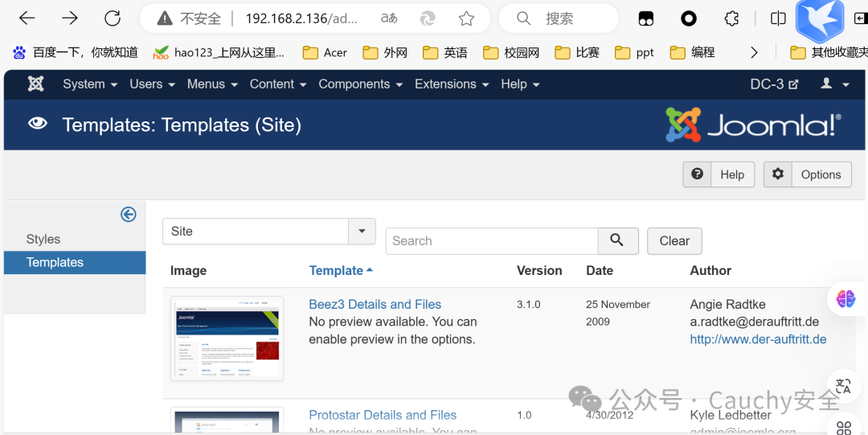The width and height of the screenshot is (868, 435).
Task: Open the hao123 bookmark
Action: pyautogui.click(x=219, y=52)
